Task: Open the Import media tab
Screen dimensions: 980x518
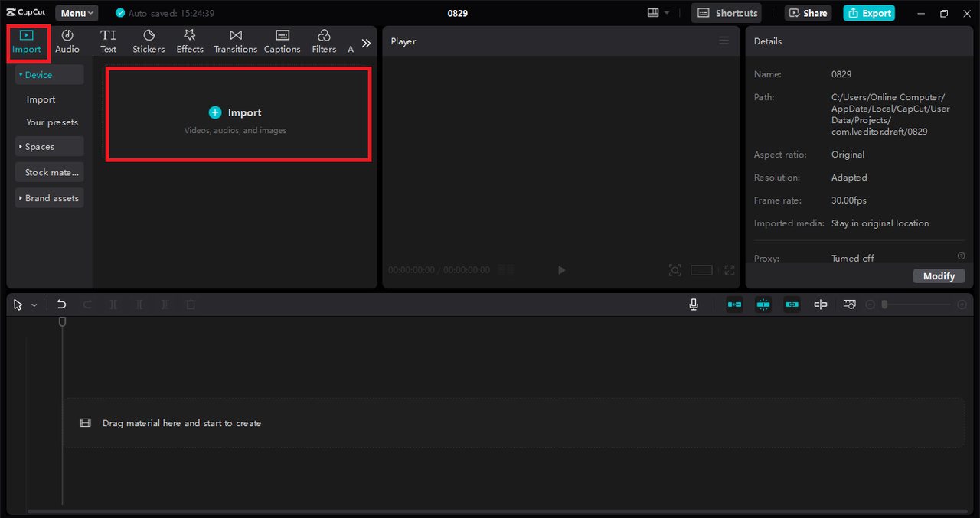Action: click(x=27, y=42)
